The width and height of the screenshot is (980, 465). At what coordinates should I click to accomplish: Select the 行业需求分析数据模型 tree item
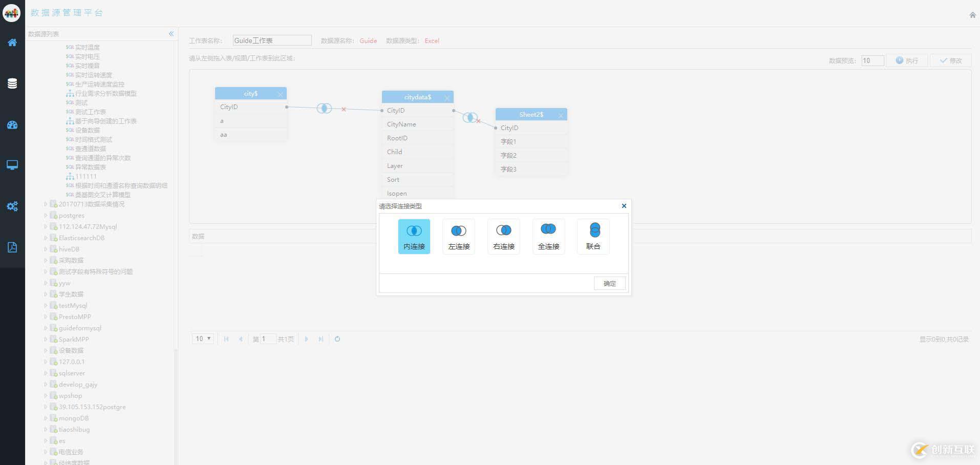106,94
